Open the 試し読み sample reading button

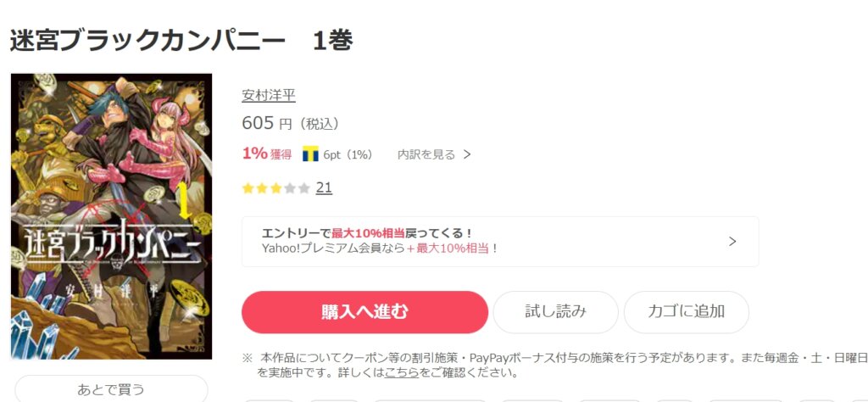(x=555, y=312)
